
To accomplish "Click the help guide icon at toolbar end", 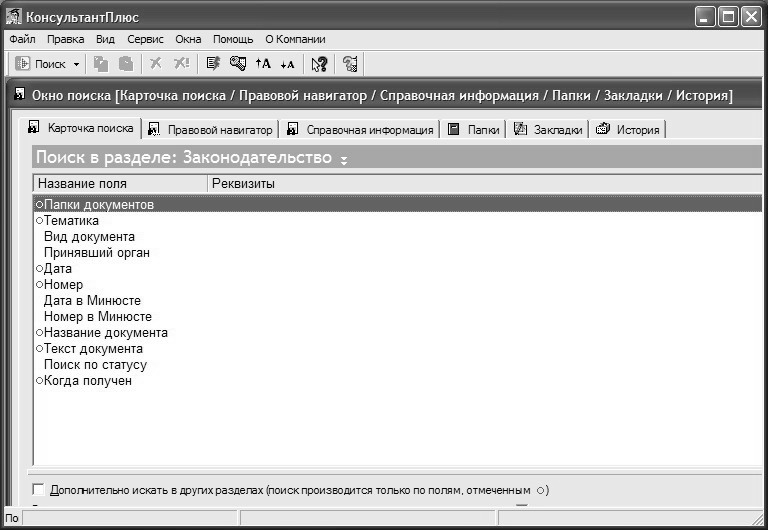I will click(x=350, y=64).
